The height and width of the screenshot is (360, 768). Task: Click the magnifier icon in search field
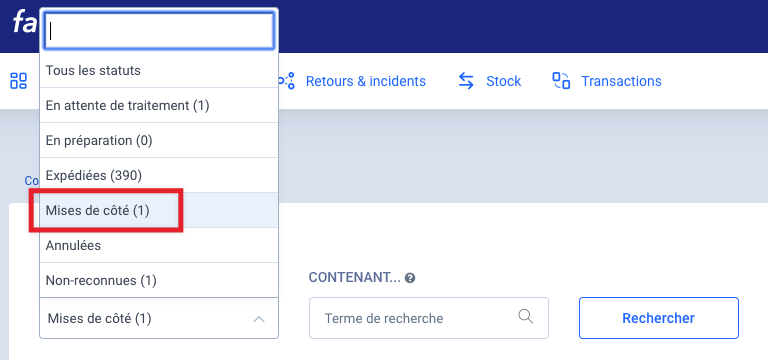[x=526, y=316]
